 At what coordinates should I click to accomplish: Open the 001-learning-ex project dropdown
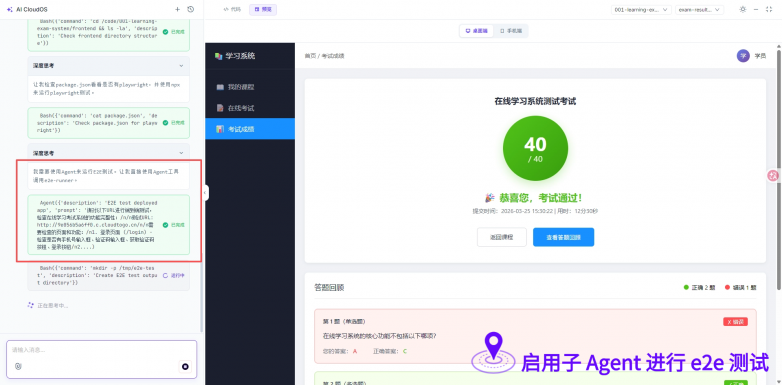pos(641,9)
